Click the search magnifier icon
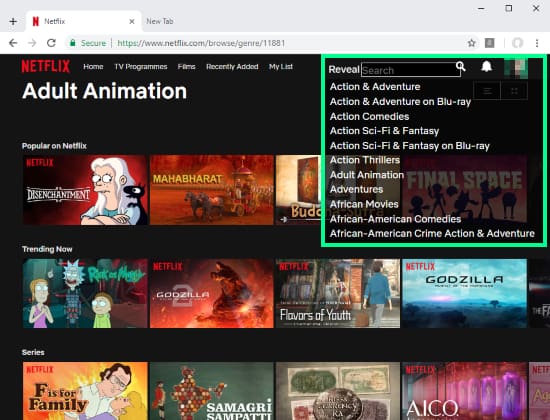The height and width of the screenshot is (420, 550). click(461, 66)
